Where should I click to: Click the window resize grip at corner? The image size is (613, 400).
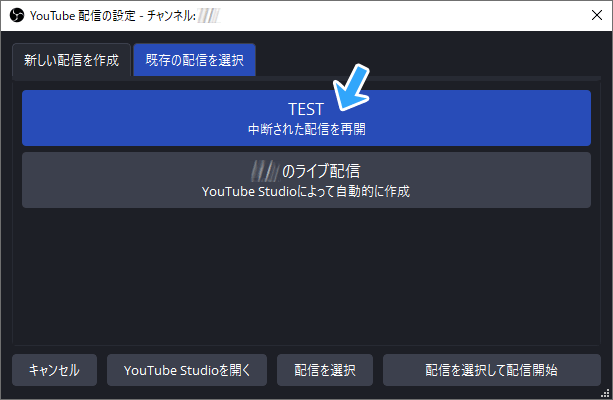coord(605,393)
